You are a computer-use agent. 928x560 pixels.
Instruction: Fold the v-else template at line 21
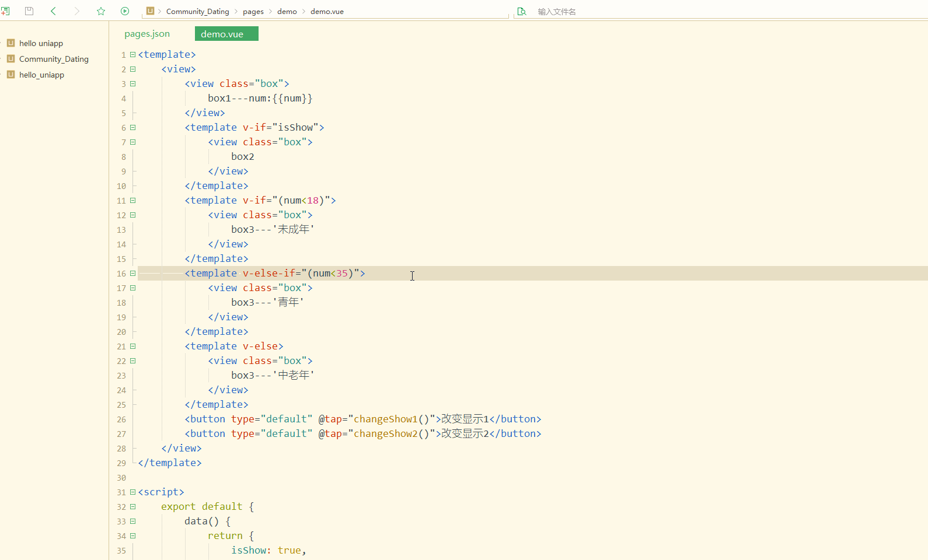click(132, 346)
